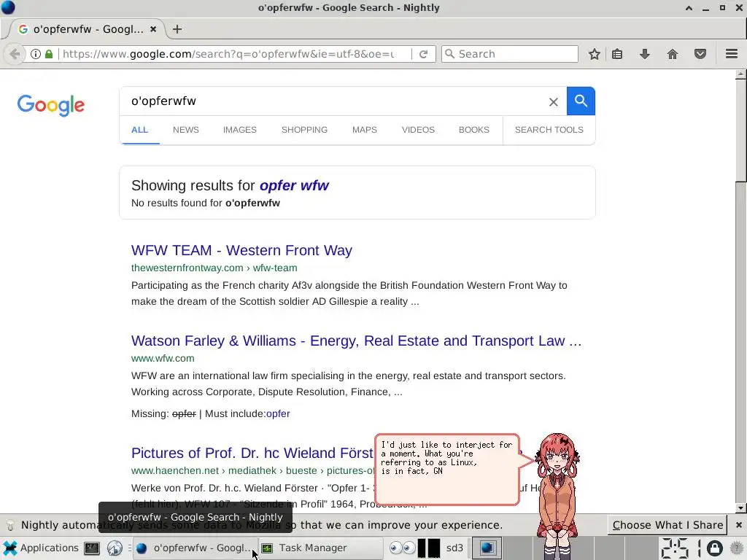Dismiss the Nightly data notification bar
The image size is (747, 560).
(738, 525)
